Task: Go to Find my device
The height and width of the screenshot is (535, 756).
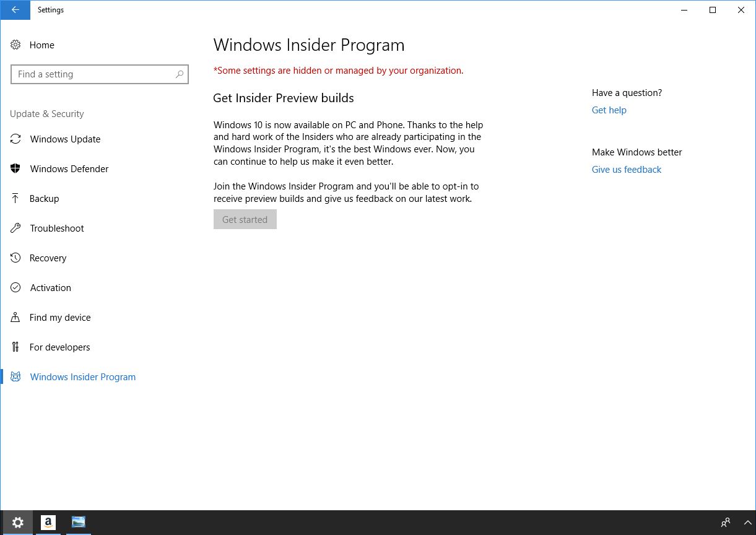Action: pyautogui.click(x=60, y=318)
